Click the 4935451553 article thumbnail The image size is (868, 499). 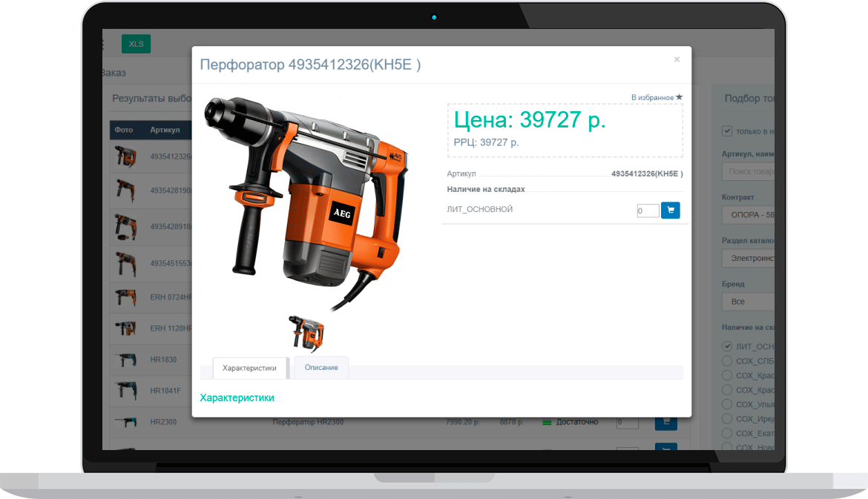[x=125, y=263]
